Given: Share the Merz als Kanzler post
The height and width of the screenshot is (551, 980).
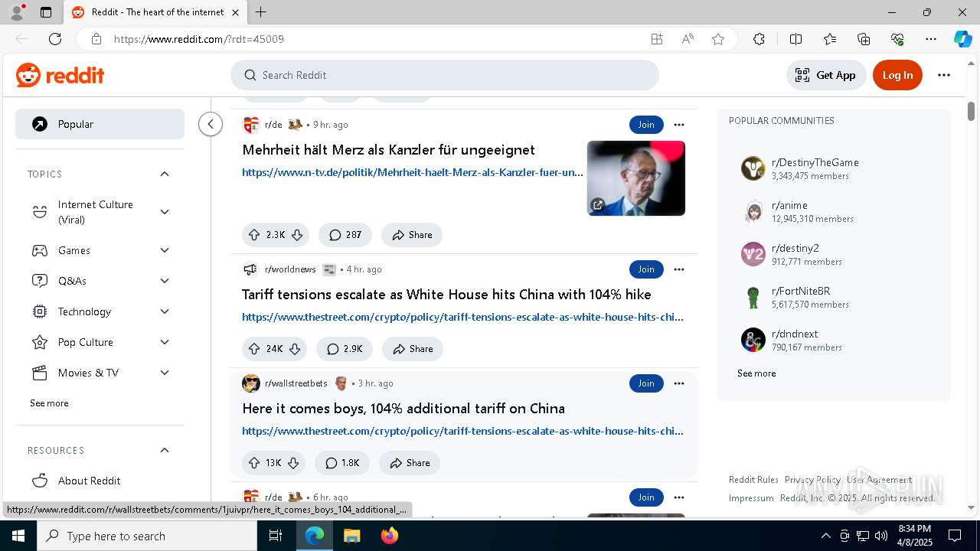Looking at the screenshot, I should 412,235.
